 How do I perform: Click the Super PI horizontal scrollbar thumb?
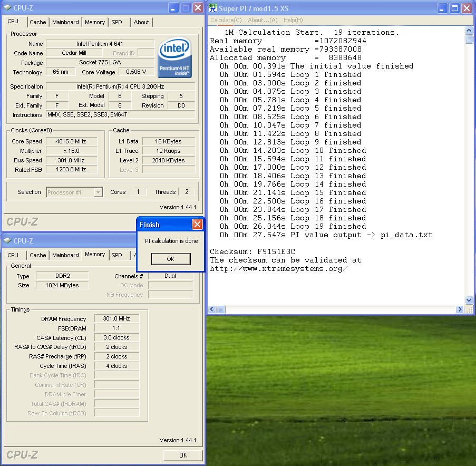click(x=221, y=309)
